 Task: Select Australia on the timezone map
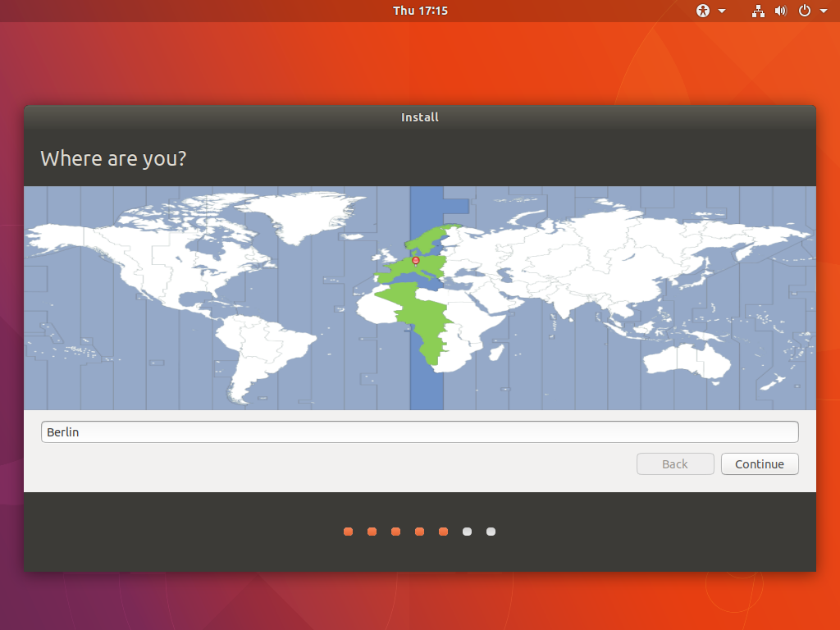point(687,359)
